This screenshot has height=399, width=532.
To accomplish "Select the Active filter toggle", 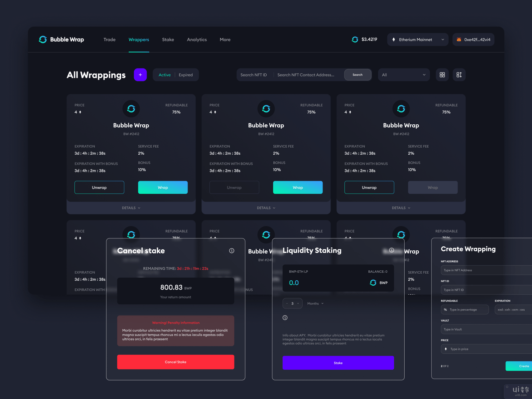I will click(x=164, y=75).
